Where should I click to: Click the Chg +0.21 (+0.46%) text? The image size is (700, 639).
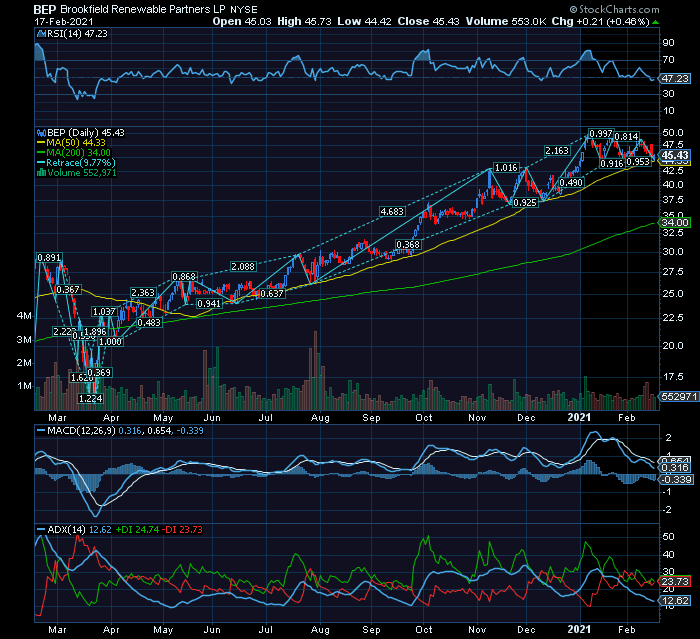point(600,21)
